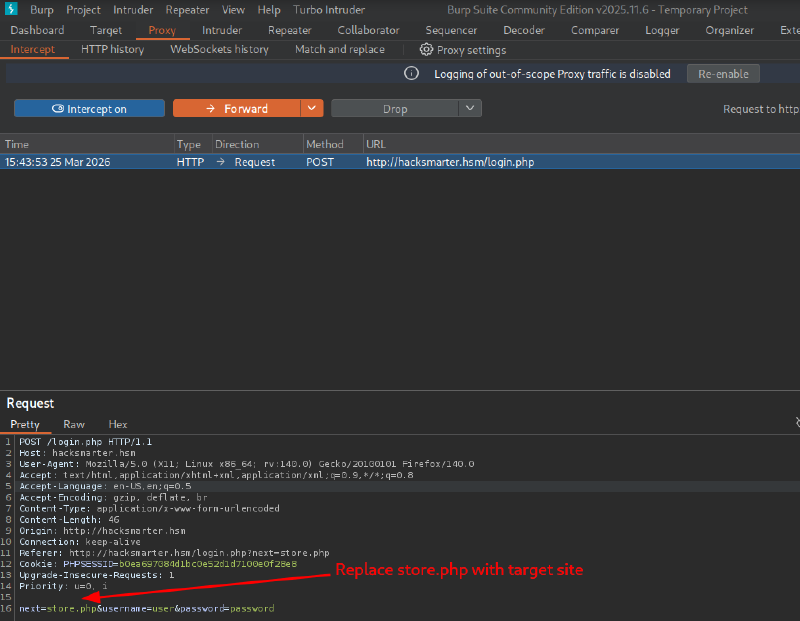Switch to the Repeater tool tab

coord(290,30)
